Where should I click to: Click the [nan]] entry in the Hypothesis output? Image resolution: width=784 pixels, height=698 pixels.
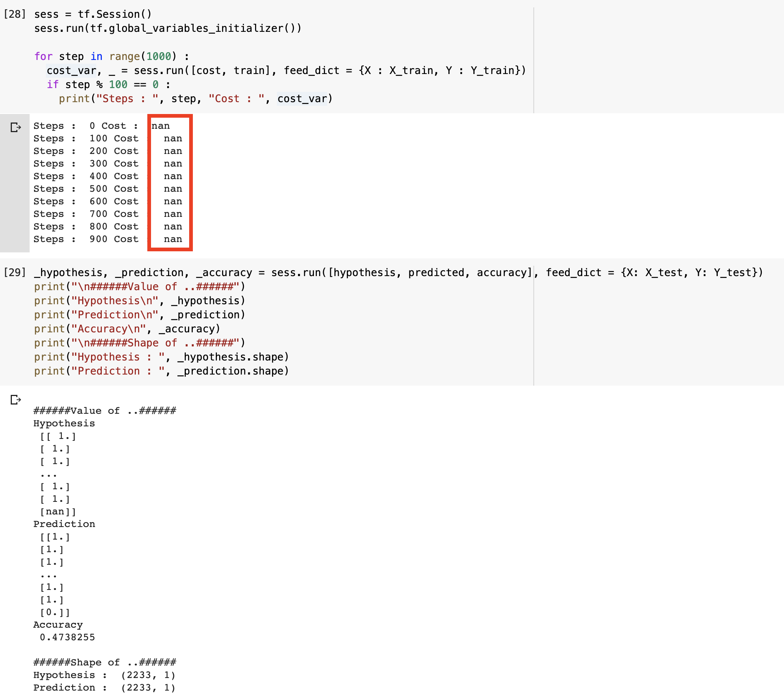58,511
